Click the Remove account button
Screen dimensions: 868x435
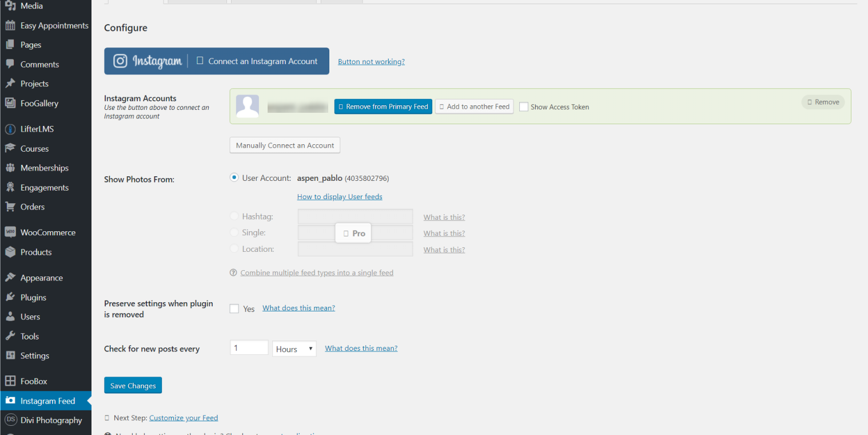point(823,102)
